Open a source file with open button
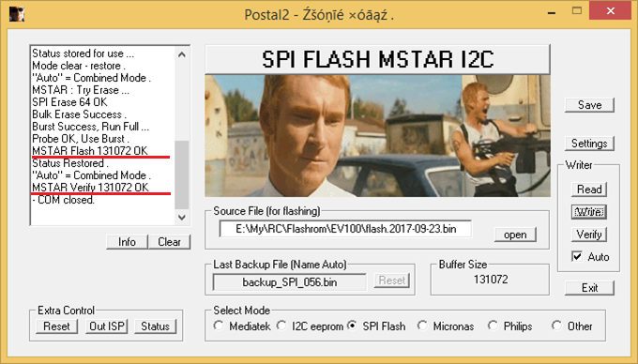Screen dimensions: 638x364 [515, 235]
